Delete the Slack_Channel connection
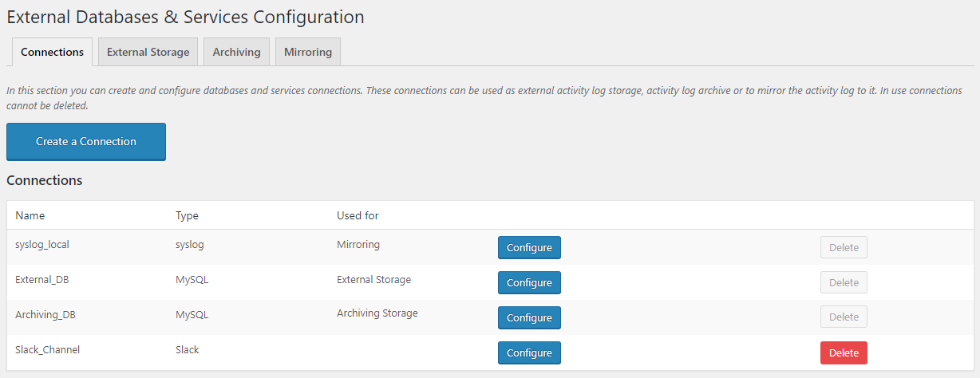This screenshot has width=980, height=378. pyautogui.click(x=844, y=352)
